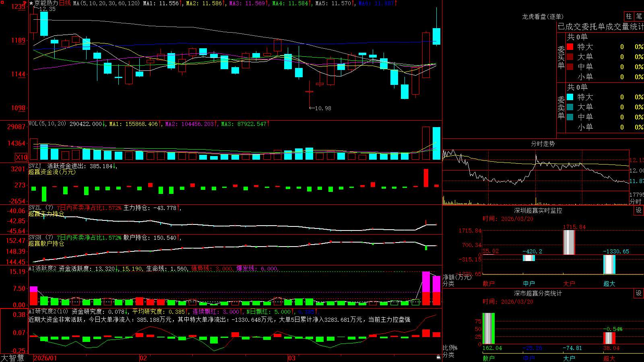
Task: Click the red 特大 buy order swatch
Action: click(570, 47)
